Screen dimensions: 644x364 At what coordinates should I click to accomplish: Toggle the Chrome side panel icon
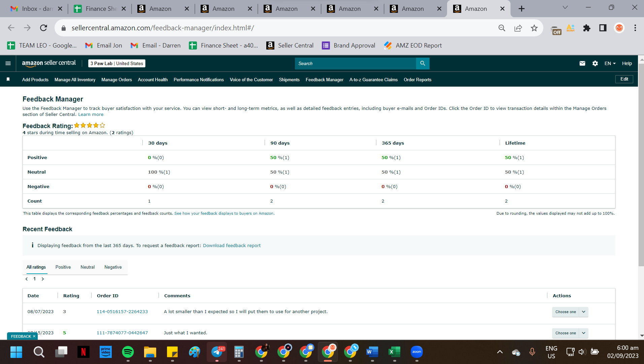(x=603, y=28)
